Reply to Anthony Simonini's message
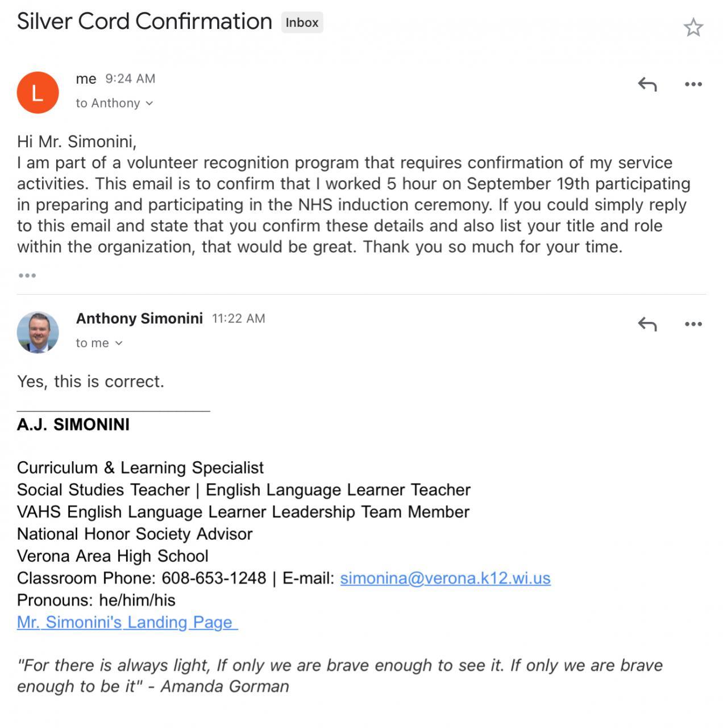Screen dimensions: 723x728 pyautogui.click(x=647, y=324)
